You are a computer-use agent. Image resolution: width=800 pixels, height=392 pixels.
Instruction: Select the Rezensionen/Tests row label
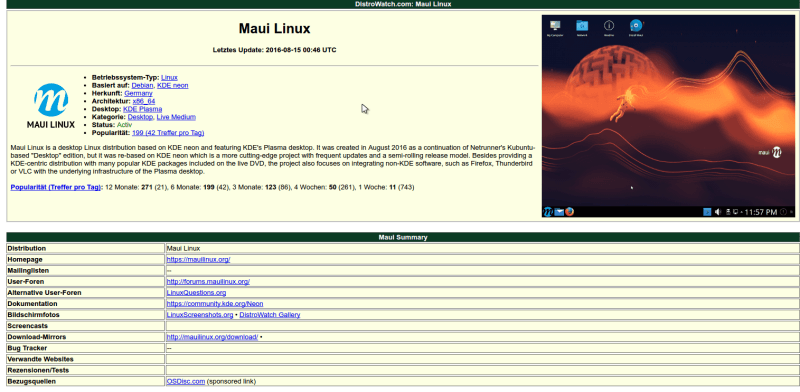[38, 370]
